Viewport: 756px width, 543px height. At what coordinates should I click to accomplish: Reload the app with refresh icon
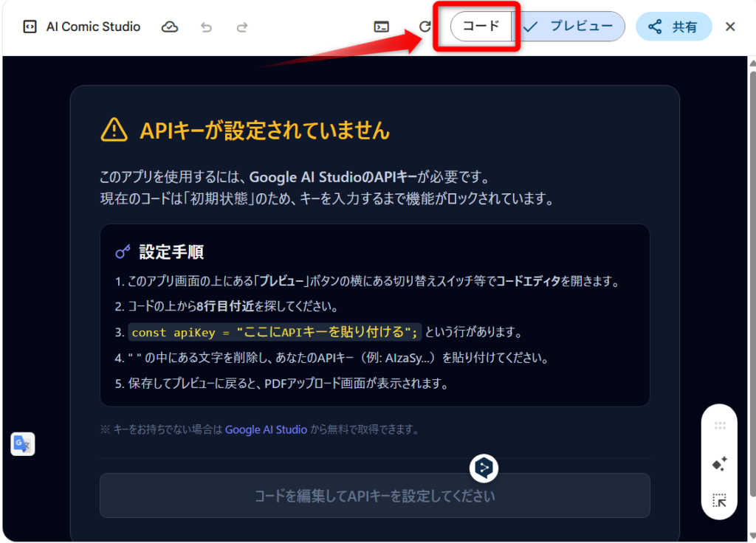coord(425,27)
